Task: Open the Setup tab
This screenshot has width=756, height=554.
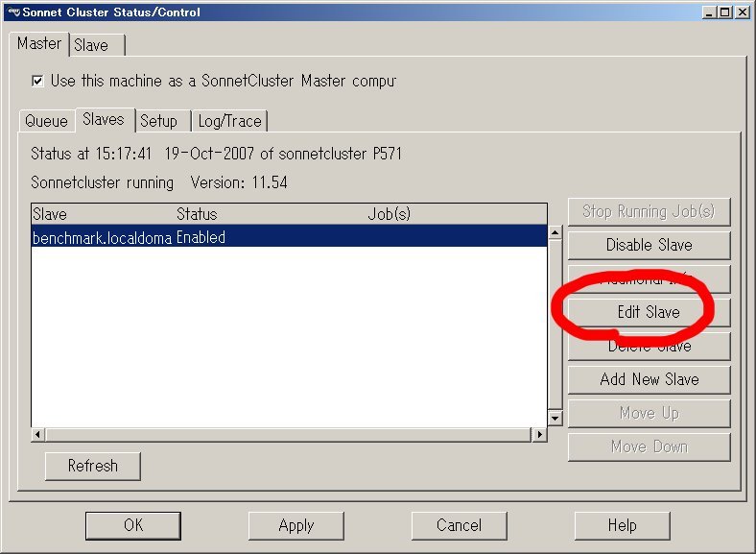Action: (x=163, y=121)
